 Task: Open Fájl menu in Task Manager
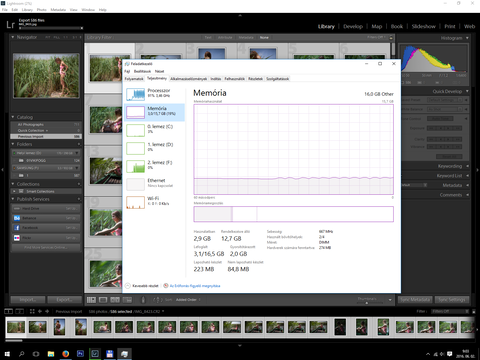127,71
